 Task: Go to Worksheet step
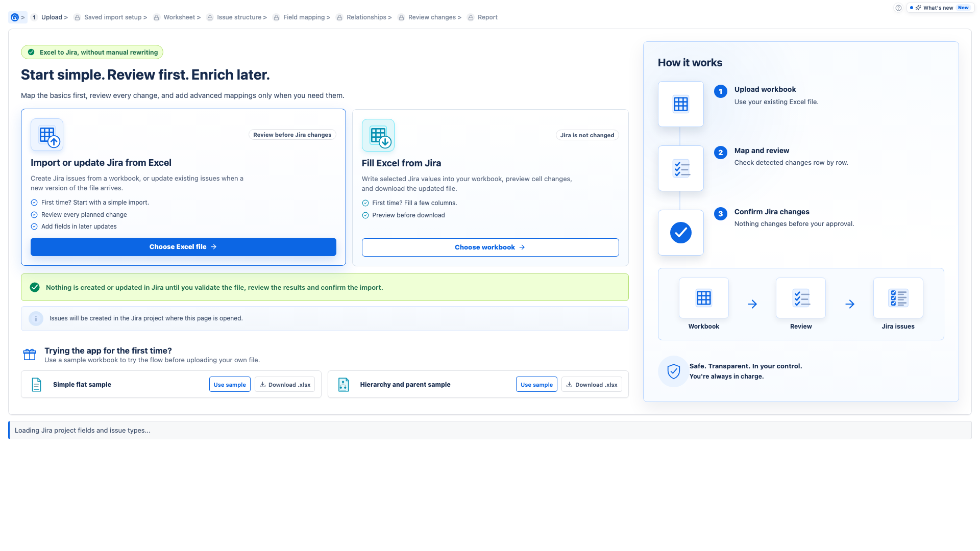pyautogui.click(x=177, y=17)
